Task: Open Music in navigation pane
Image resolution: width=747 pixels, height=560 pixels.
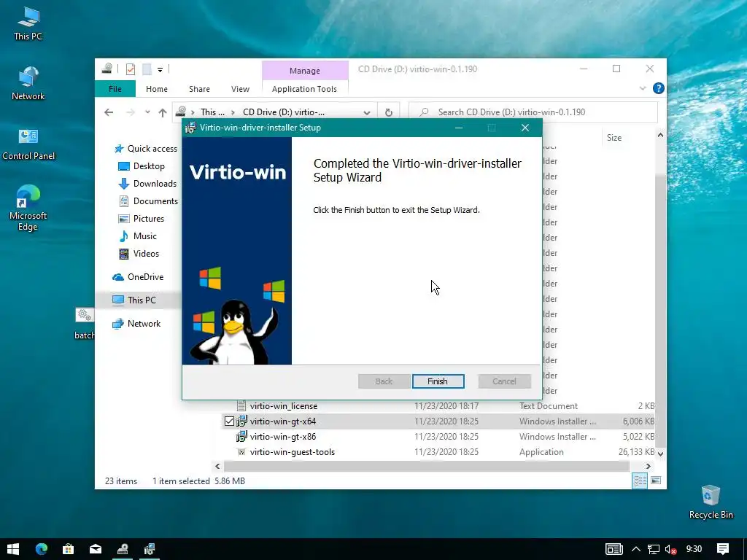Action: click(x=138, y=236)
